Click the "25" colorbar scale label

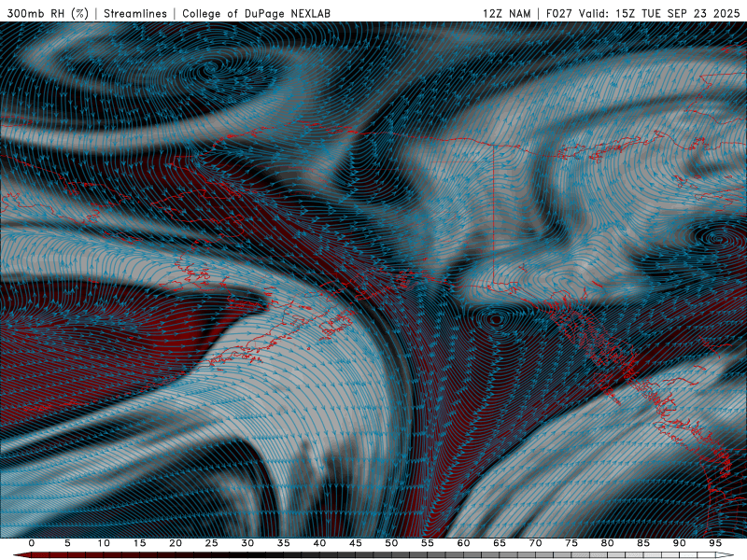211,543
